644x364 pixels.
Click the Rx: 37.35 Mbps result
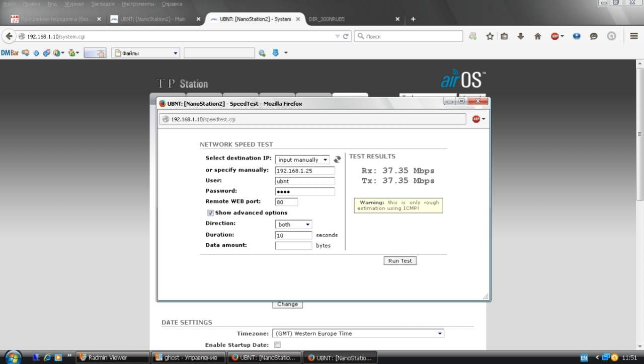tap(398, 171)
